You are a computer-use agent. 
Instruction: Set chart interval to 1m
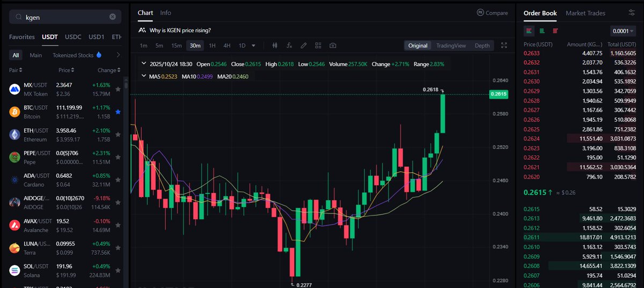point(143,46)
